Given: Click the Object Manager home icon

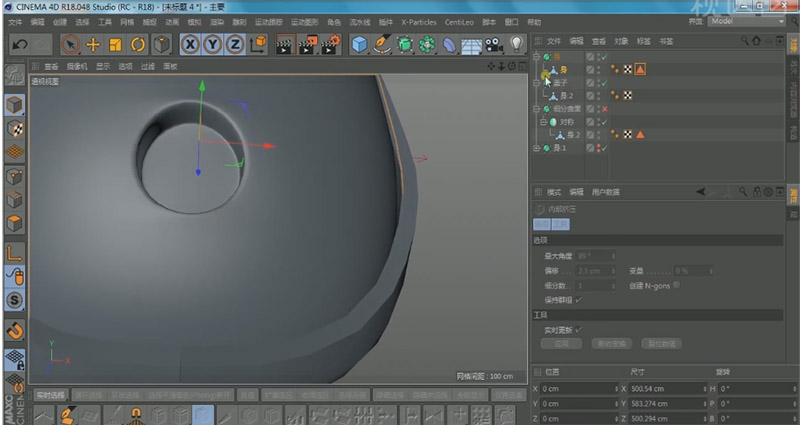Looking at the screenshot, I should tap(756, 40).
